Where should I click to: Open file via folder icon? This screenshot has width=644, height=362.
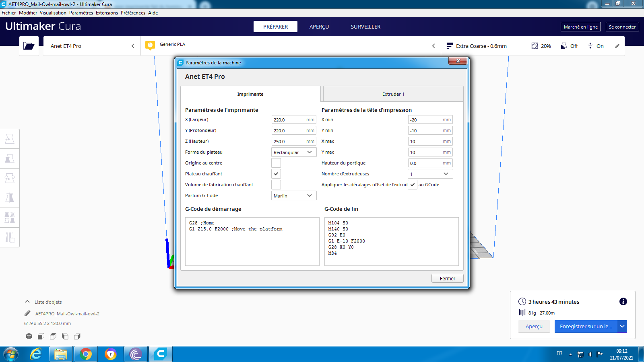click(x=29, y=46)
